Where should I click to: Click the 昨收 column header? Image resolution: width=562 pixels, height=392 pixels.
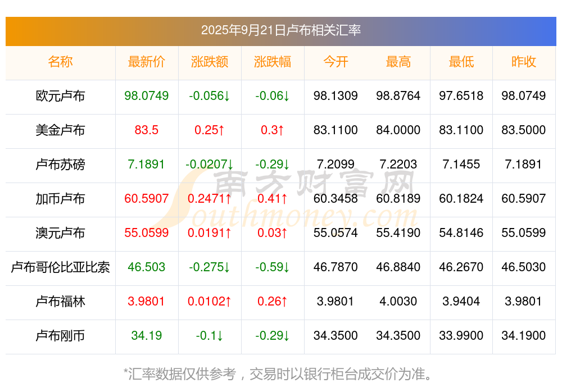coord(524,62)
